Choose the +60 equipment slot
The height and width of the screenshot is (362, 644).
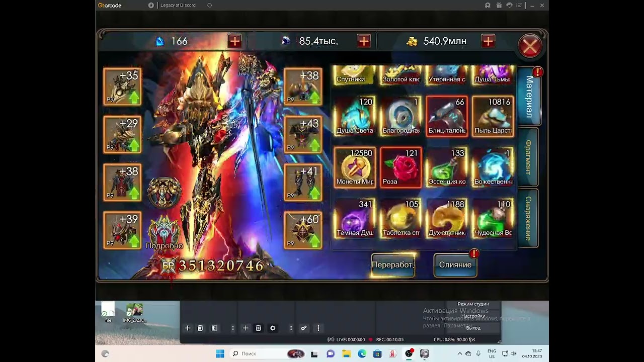[x=303, y=230]
